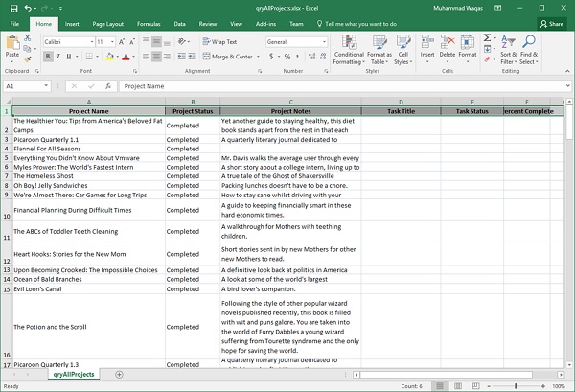Expand the General number format dropdown
This screenshot has width=575, height=392.
(x=323, y=42)
